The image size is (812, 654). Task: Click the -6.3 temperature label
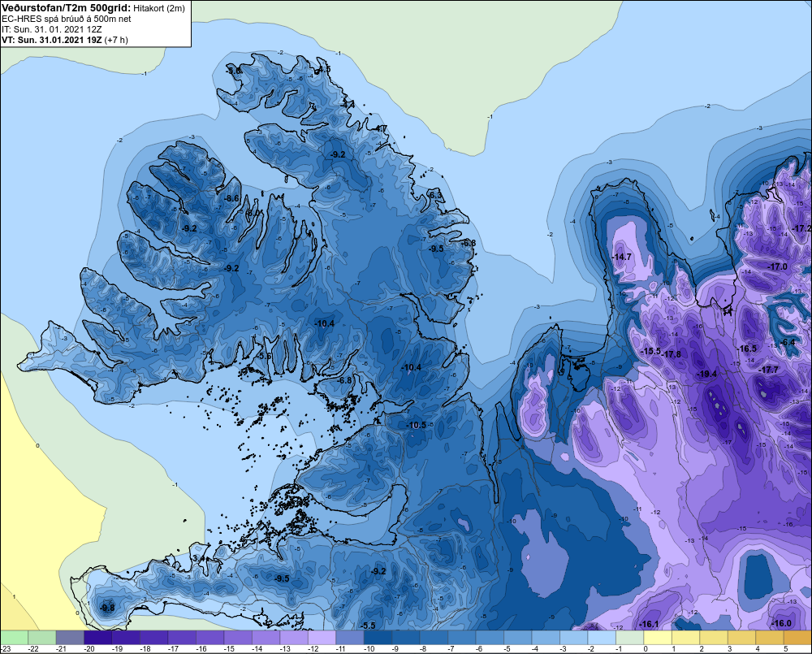click(436, 195)
